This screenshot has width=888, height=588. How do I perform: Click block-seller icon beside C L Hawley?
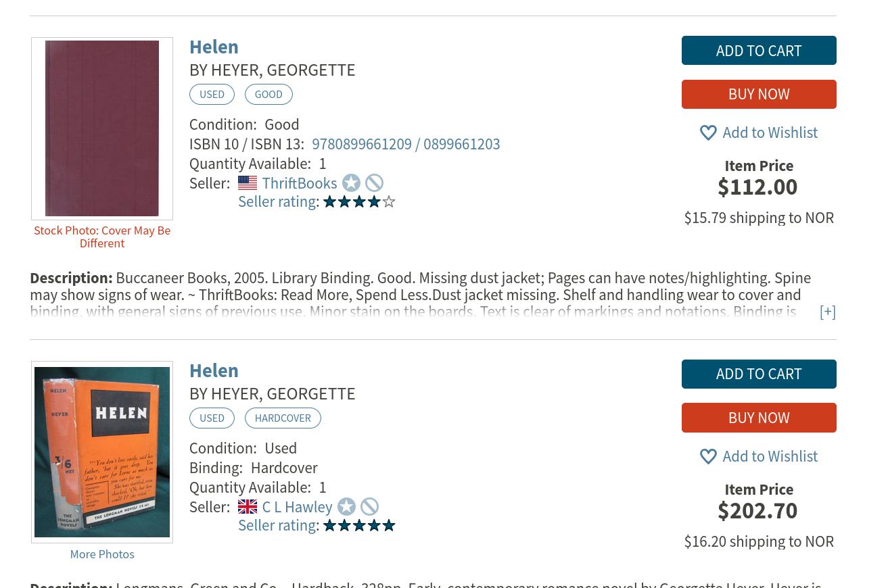pyautogui.click(x=369, y=506)
